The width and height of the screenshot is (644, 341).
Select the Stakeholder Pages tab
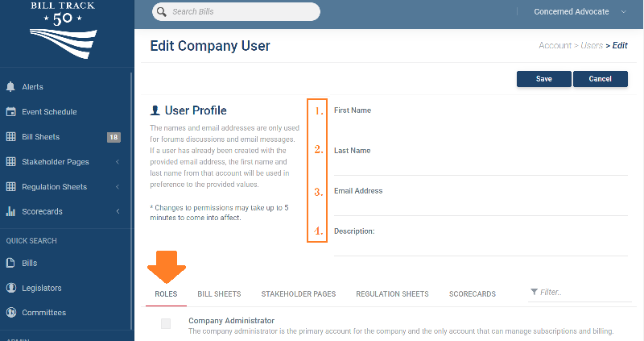(x=298, y=294)
